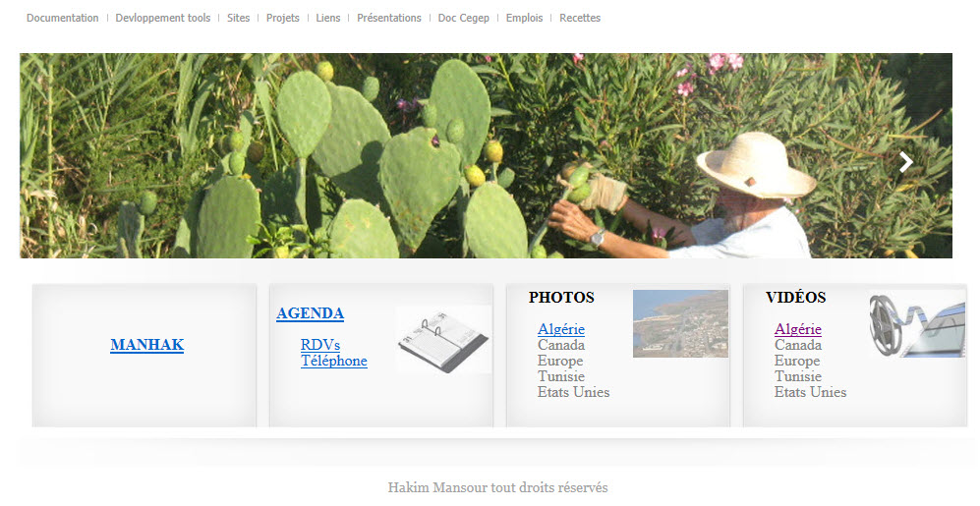The width and height of the screenshot is (980, 506).
Task: Open visited Algérie link under VIDÉOS
Action: point(798,329)
